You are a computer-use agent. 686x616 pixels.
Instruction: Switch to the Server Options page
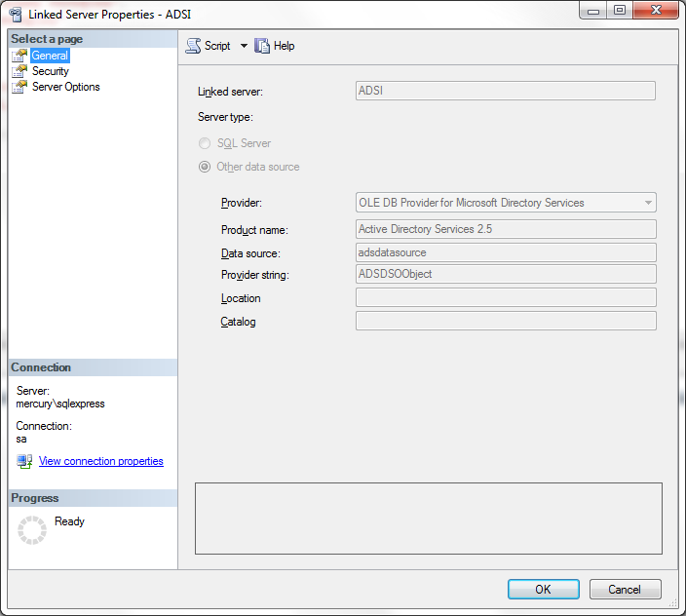[65, 87]
